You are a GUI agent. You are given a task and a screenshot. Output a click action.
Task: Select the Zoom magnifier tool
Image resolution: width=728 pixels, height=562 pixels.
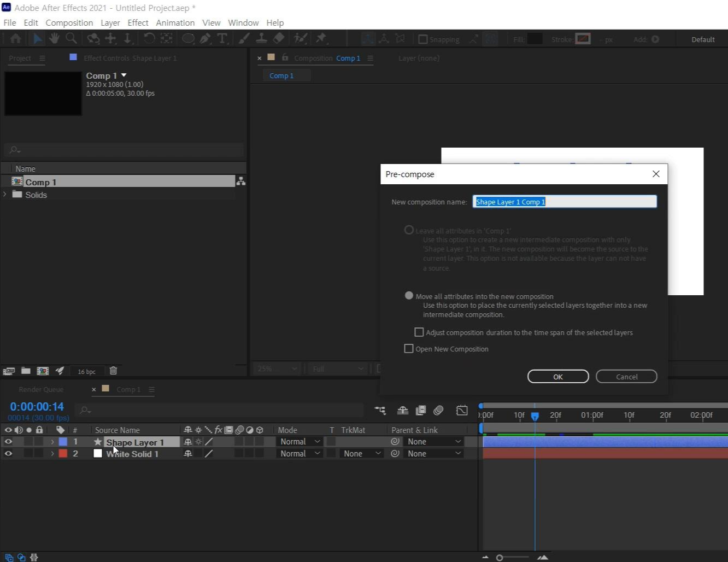(x=71, y=39)
